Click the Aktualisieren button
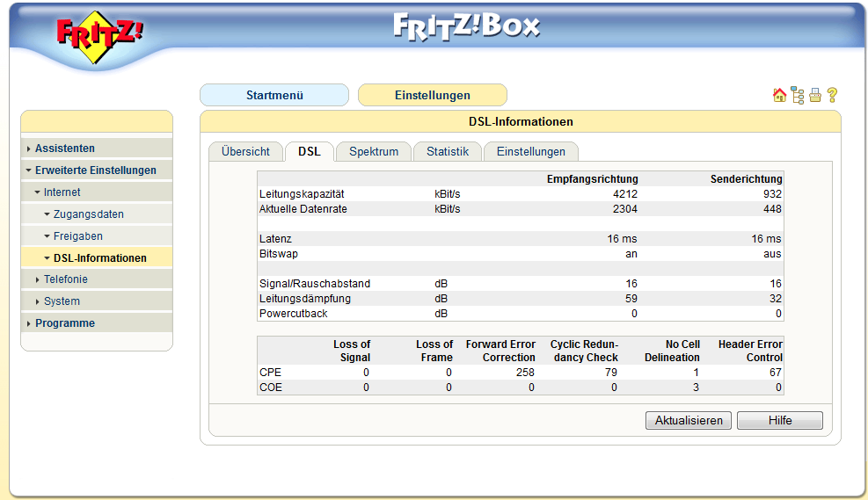Viewport: 868px width, 500px height. point(689,420)
